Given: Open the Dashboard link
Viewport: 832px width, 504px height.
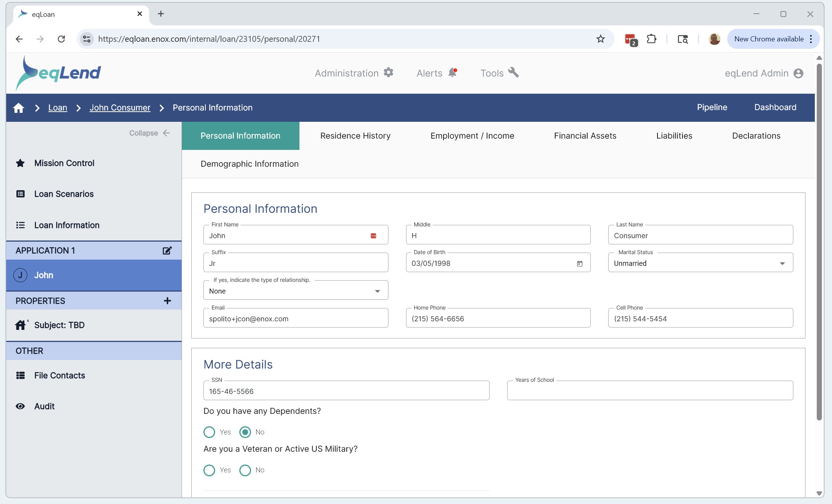Looking at the screenshot, I should 775,107.
